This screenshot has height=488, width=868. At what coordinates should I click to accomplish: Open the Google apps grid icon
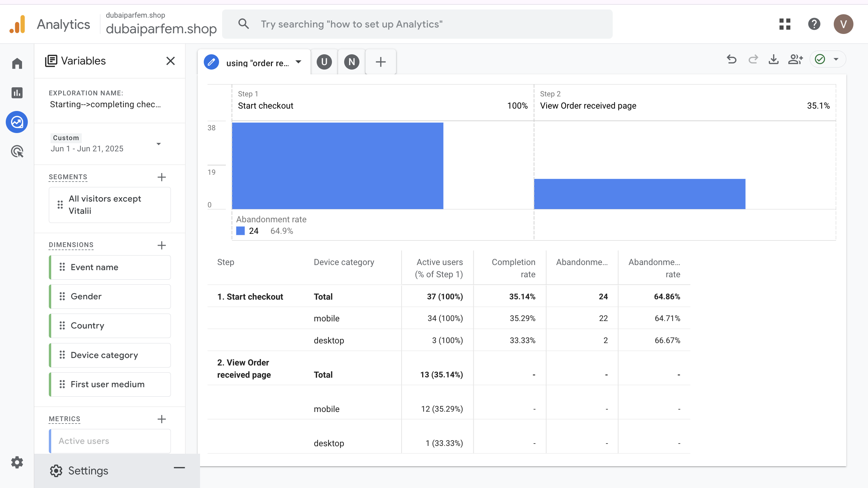[x=785, y=24]
